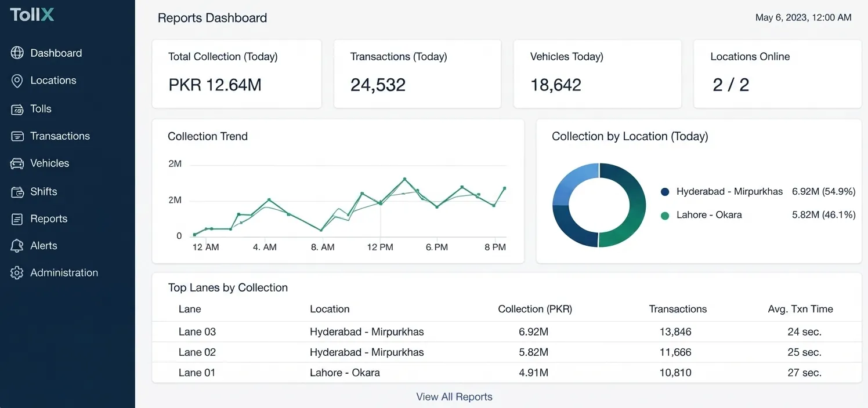Open the Dashboard menu item
Screen dimensions: 868x408
coord(56,53)
